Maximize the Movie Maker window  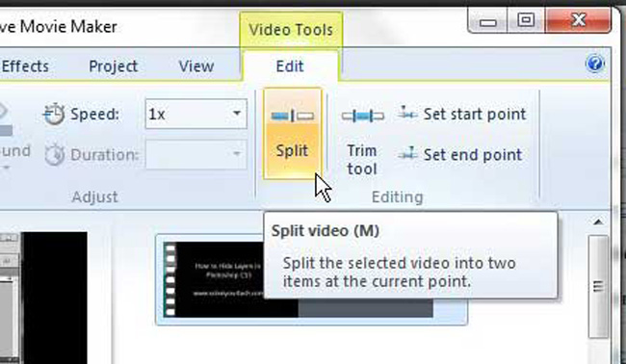click(x=526, y=20)
